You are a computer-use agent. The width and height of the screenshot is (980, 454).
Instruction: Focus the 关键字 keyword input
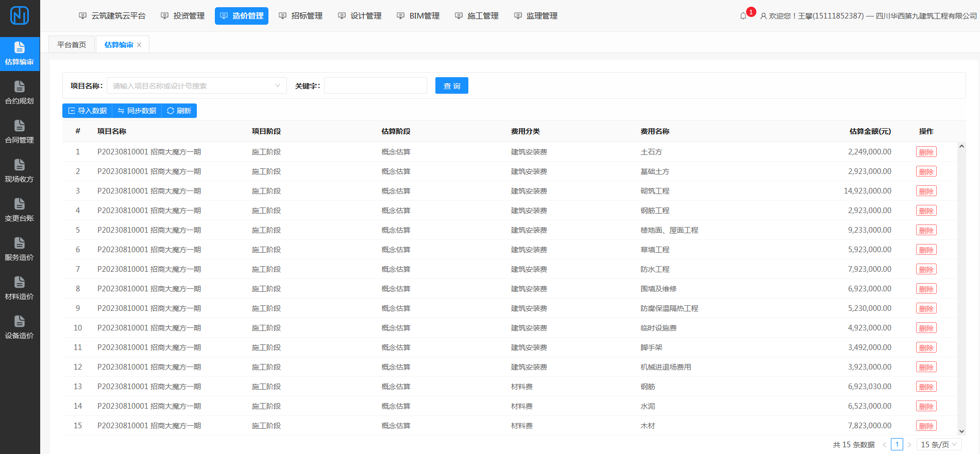point(376,85)
